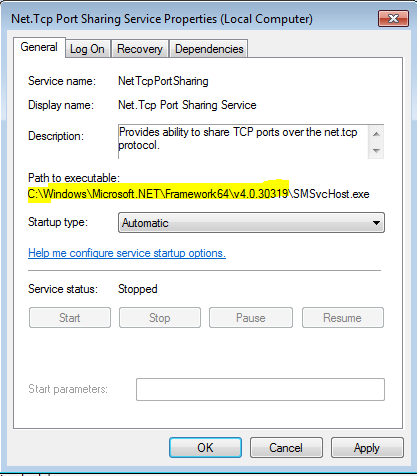Close the properties dialog with X
The width and height of the screenshot is (417, 476).
[x=393, y=18]
